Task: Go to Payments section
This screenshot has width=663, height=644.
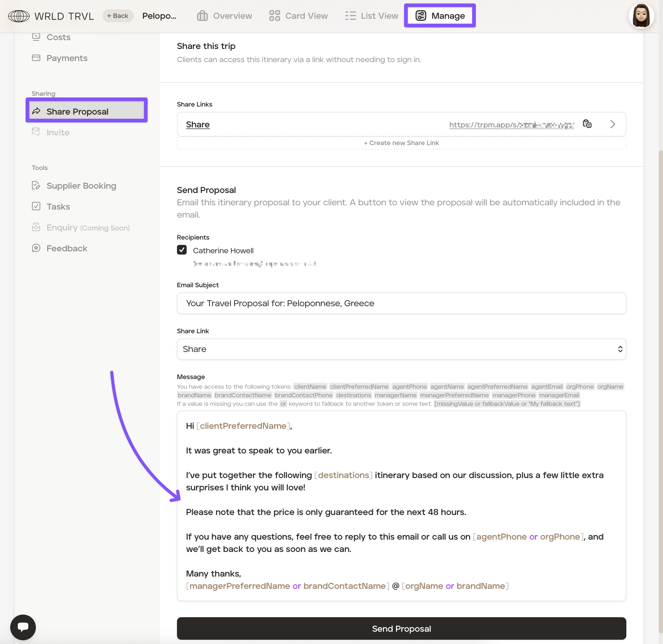Action: pos(67,58)
